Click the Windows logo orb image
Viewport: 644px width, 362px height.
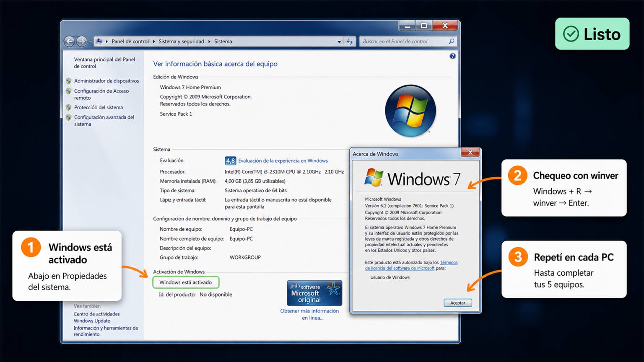[410, 111]
